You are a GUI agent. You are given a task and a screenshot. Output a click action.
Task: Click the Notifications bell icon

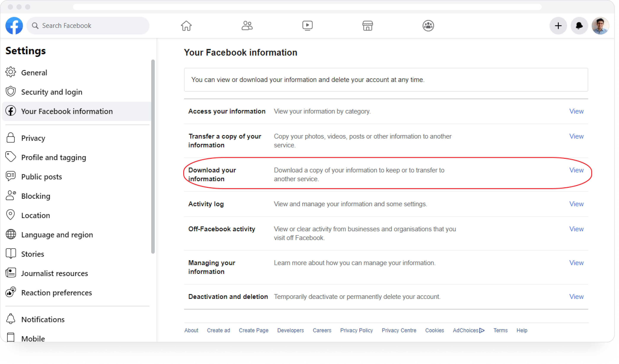coord(579,25)
